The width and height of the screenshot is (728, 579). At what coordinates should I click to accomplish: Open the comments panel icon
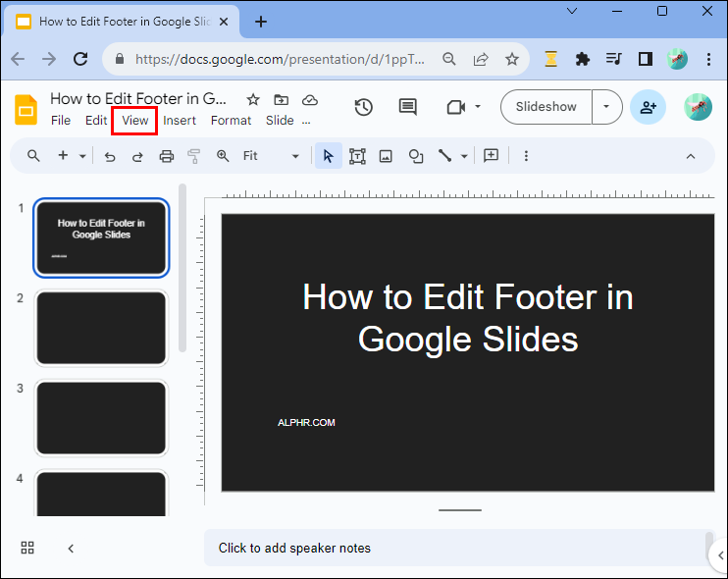(x=407, y=107)
